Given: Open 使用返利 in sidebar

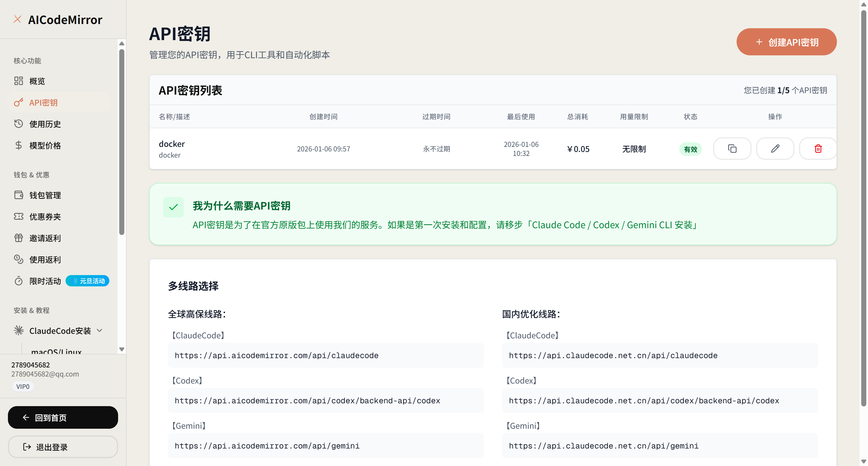Looking at the screenshot, I should (45, 260).
